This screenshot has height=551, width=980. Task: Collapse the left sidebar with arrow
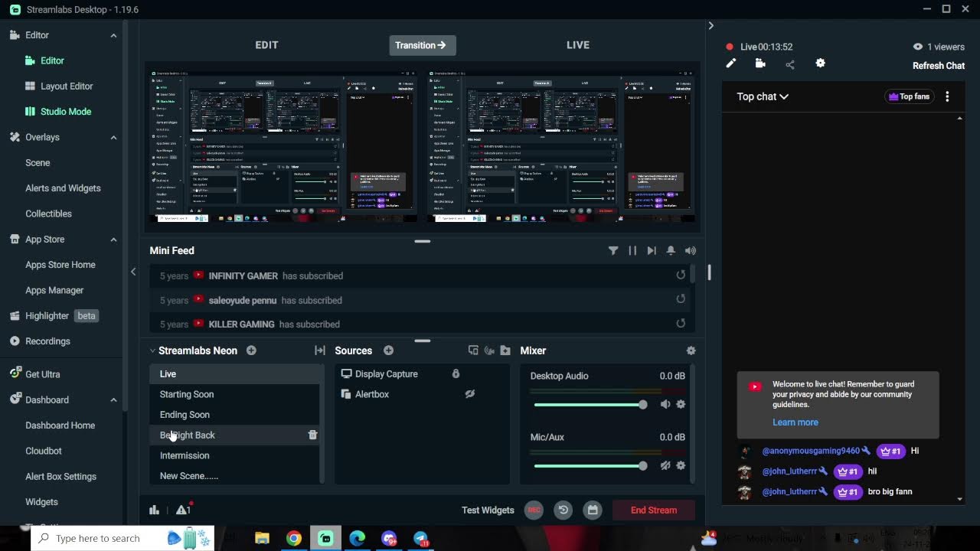(x=133, y=272)
